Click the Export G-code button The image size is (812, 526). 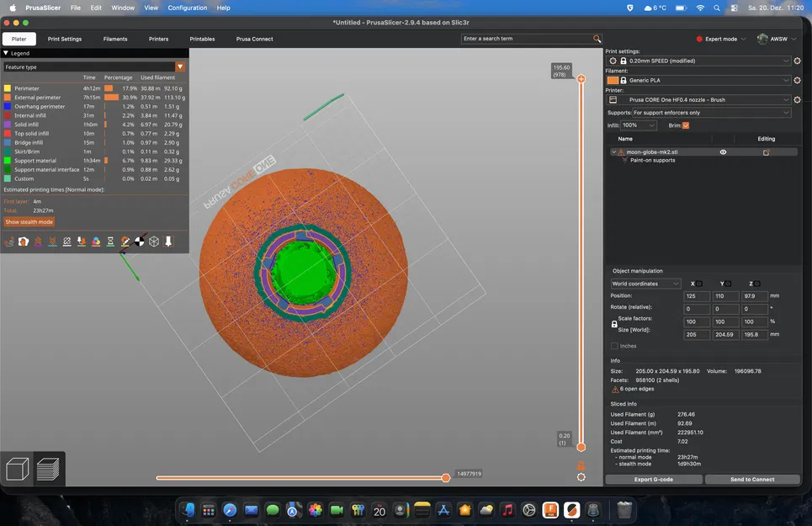tap(655, 479)
